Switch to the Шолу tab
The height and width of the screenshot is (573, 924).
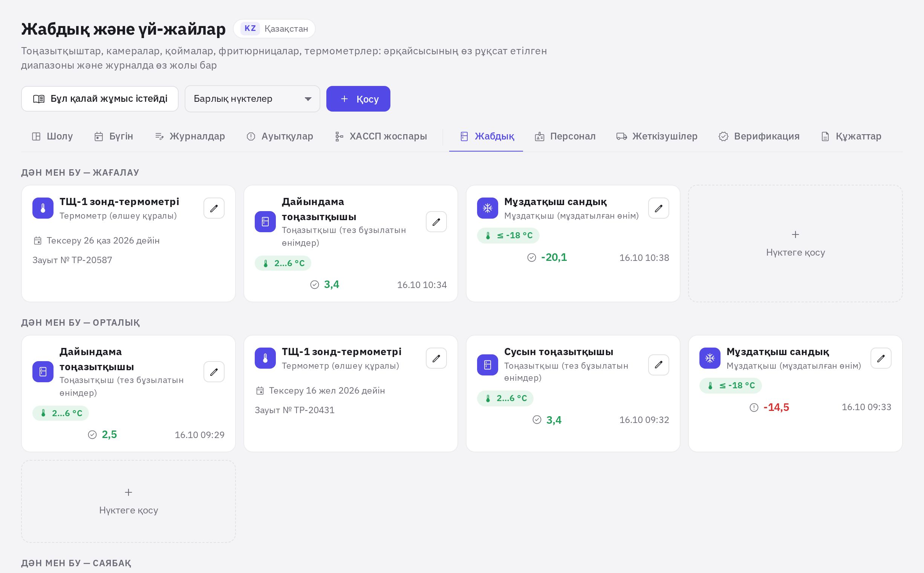click(x=52, y=136)
